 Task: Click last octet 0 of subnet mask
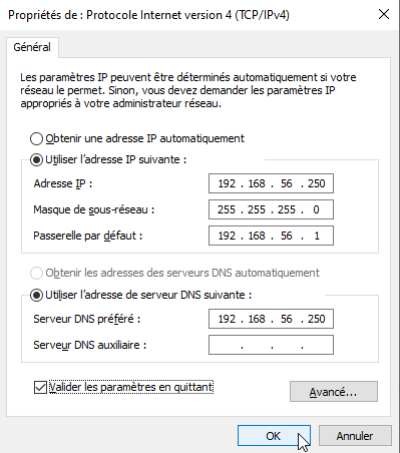click(316, 210)
